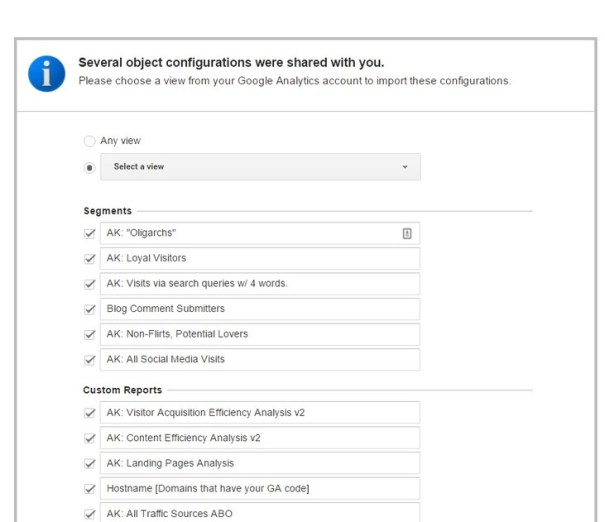Toggle Content Efficiency Analysis v2 checkbox
This screenshot has height=522, width=605.
click(90, 438)
